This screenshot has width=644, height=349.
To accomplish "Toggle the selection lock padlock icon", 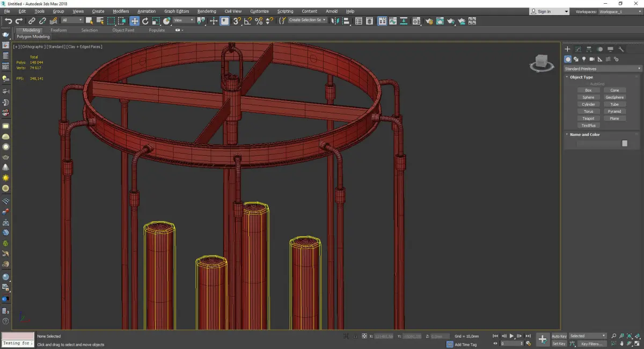I will 355,336.
